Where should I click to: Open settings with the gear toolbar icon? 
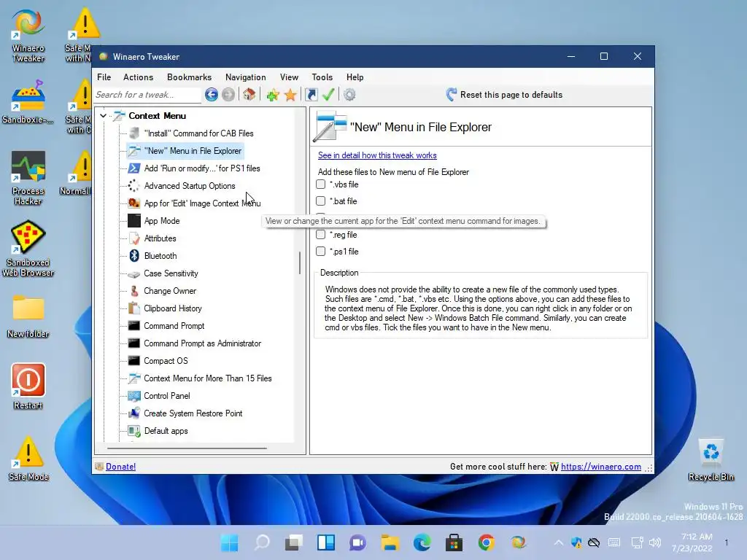(349, 95)
